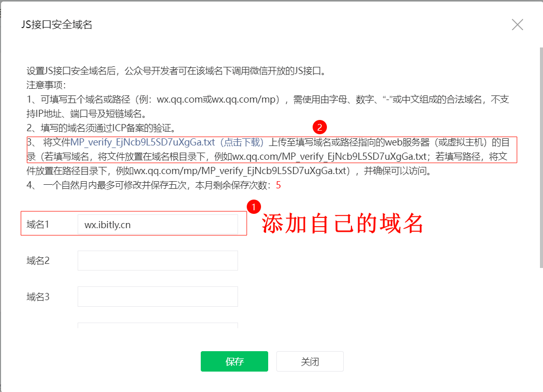Click the green 保存 save button
The width and height of the screenshot is (543, 392).
[x=234, y=361]
